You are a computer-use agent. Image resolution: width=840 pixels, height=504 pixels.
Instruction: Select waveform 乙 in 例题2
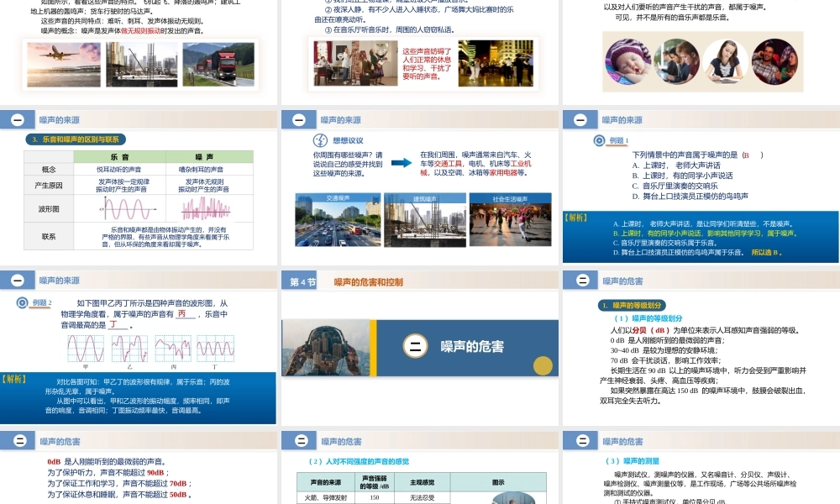tap(129, 349)
